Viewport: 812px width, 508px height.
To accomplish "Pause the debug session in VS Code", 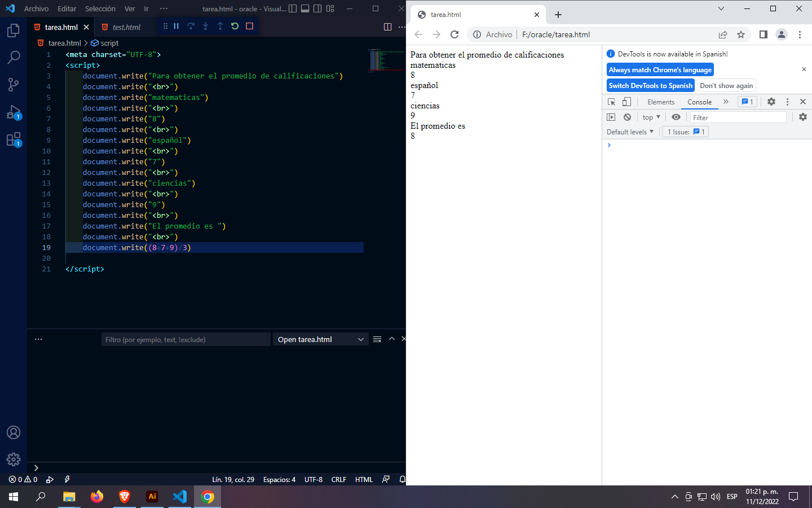I will point(176,26).
